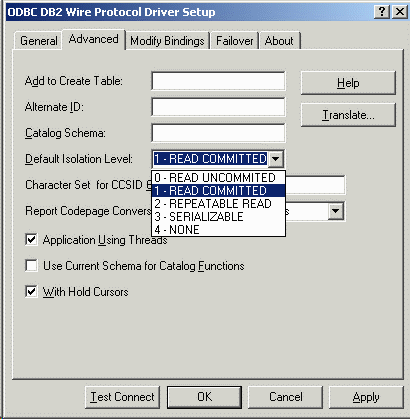The image size is (410, 419).
Task: Switch to the General tab
Action: 39,41
